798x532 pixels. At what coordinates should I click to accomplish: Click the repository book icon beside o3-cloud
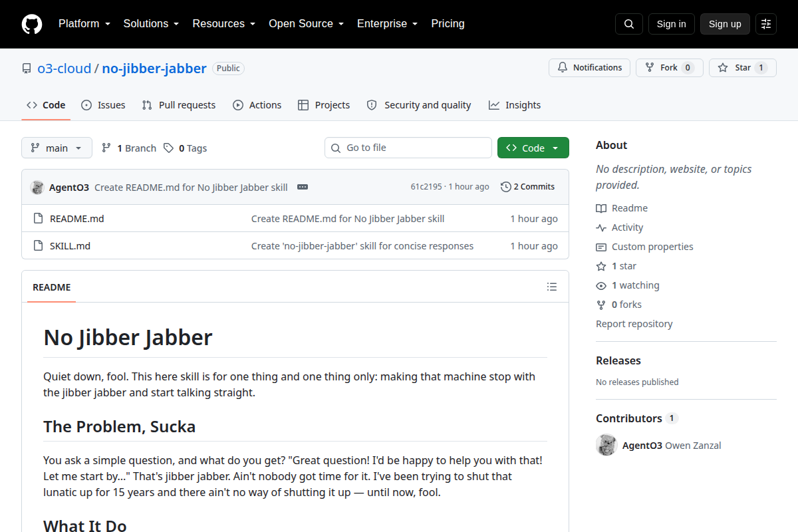click(27, 68)
